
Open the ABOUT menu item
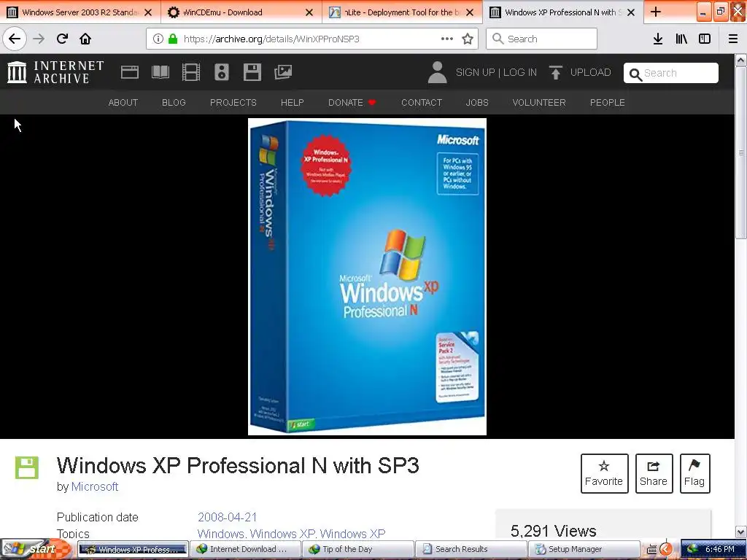tap(123, 102)
